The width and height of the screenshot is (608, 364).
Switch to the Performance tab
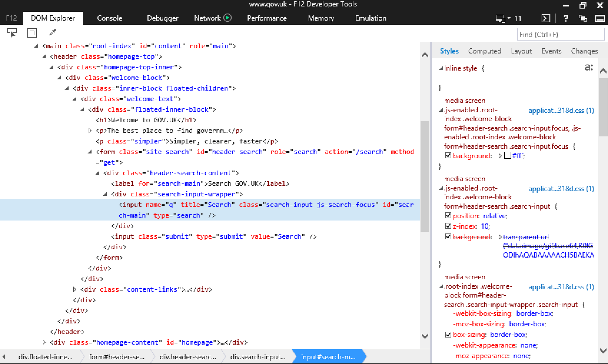pos(267,18)
